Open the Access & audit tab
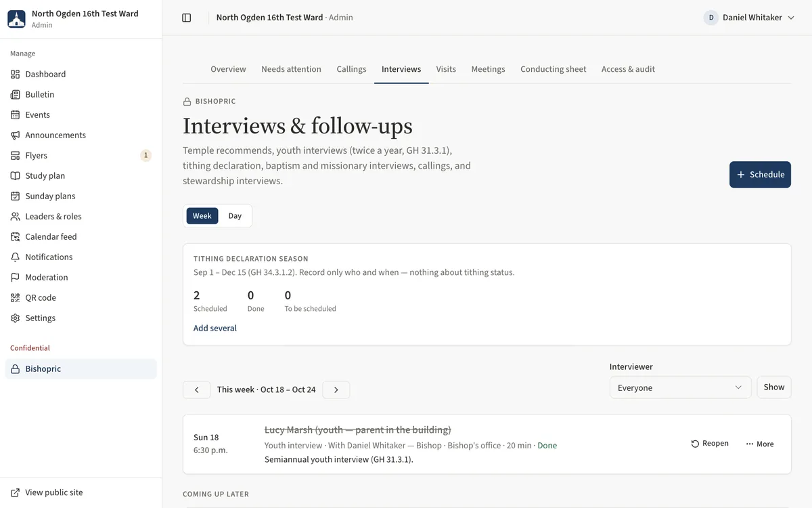This screenshot has height=508, width=812. (628, 69)
